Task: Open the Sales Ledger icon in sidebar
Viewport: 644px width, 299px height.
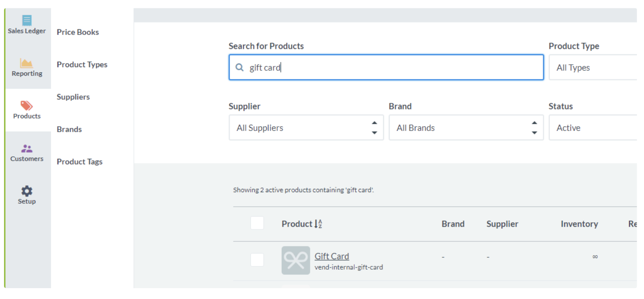Action: click(27, 20)
